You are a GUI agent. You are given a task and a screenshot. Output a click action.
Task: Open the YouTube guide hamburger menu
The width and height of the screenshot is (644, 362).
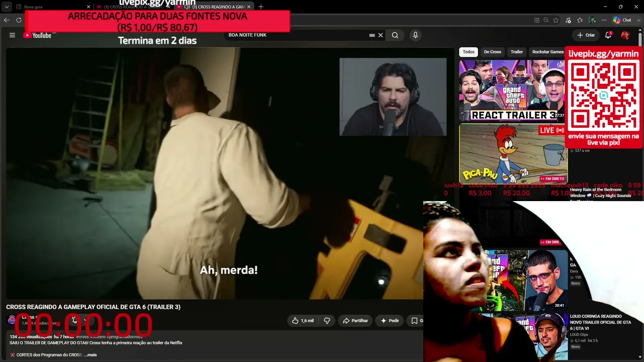pyautogui.click(x=12, y=35)
